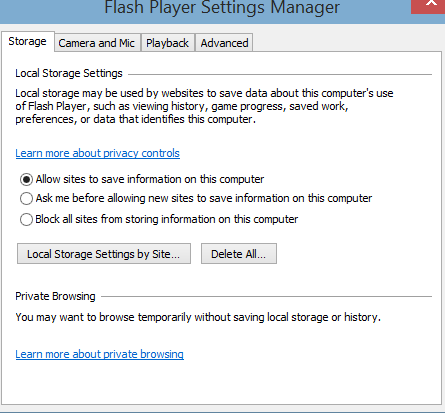
Task: Click the local storage description paragraph
Action: 204,106
